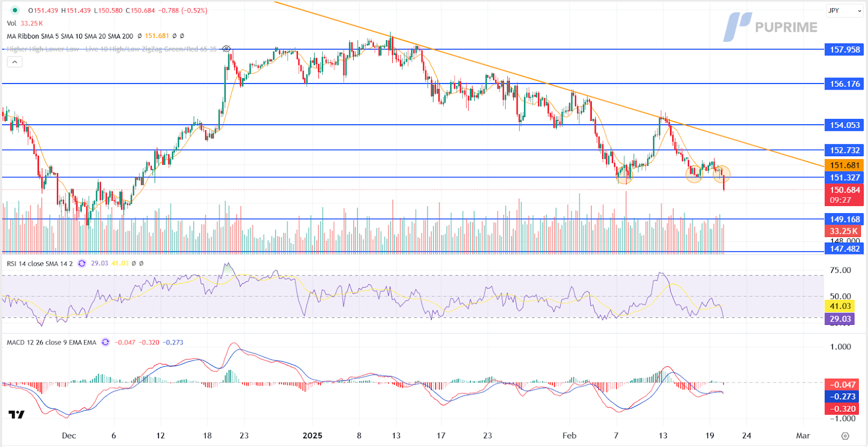Click the 1.000 MACD scale value

840,347
